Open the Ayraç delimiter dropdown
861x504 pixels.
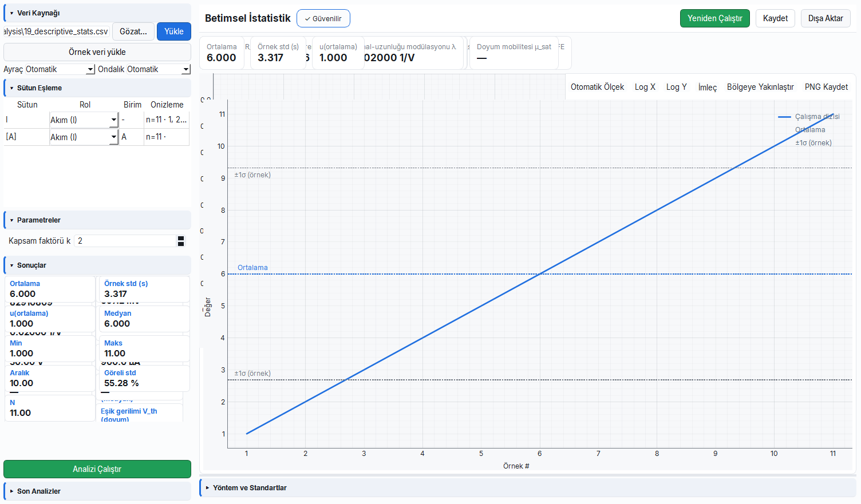pos(60,69)
